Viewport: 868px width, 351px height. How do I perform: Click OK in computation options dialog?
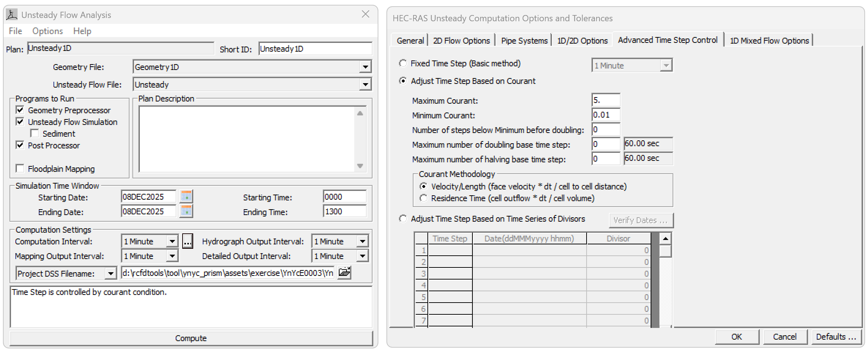pyautogui.click(x=737, y=337)
